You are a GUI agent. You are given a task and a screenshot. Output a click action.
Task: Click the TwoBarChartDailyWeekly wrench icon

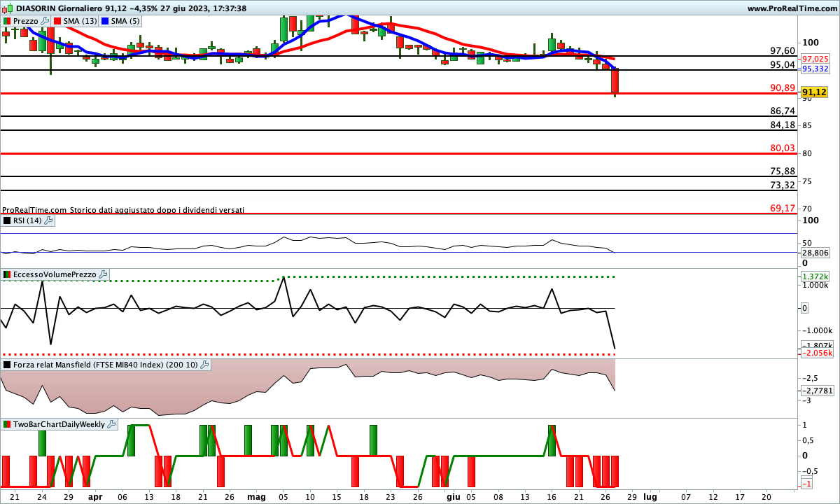[x=112, y=424]
